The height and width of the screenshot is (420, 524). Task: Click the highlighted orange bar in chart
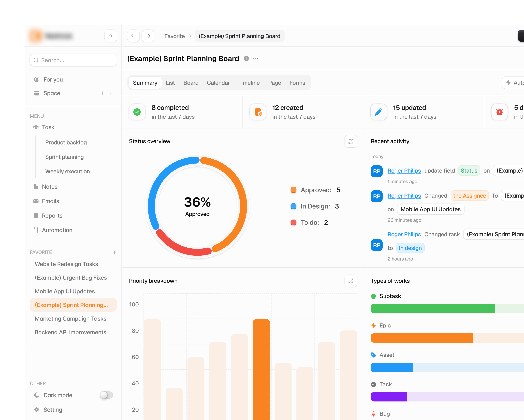click(x=261, y=369)
